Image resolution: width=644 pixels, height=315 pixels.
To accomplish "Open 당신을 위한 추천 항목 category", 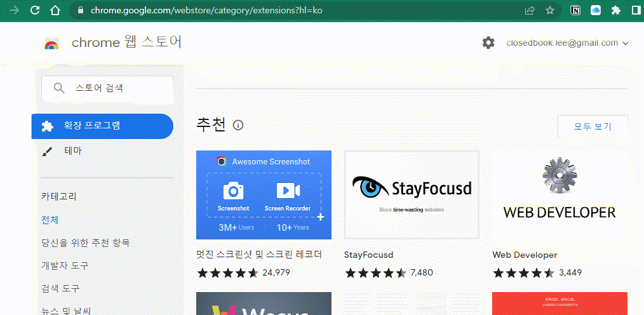I will click(x=86, y=243).
